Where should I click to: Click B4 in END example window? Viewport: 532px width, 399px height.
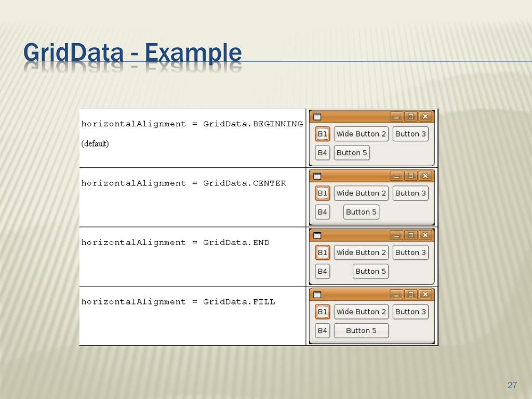322,271
